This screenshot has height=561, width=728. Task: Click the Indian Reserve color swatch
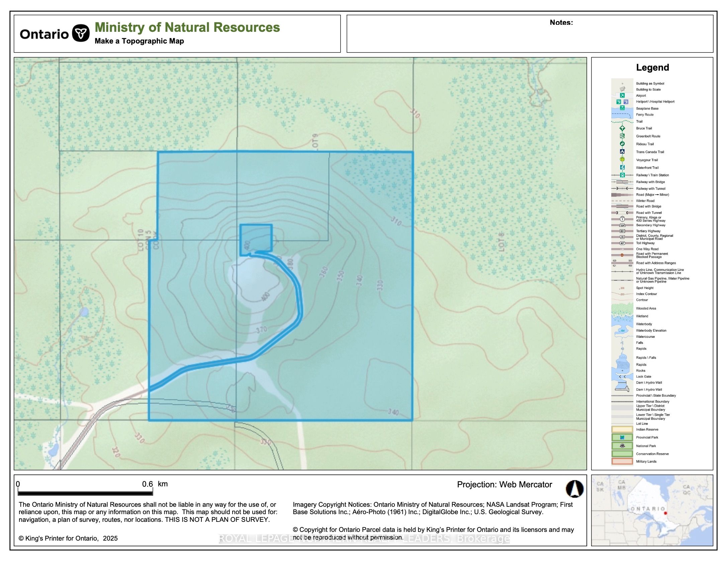[x=622, y=429]
